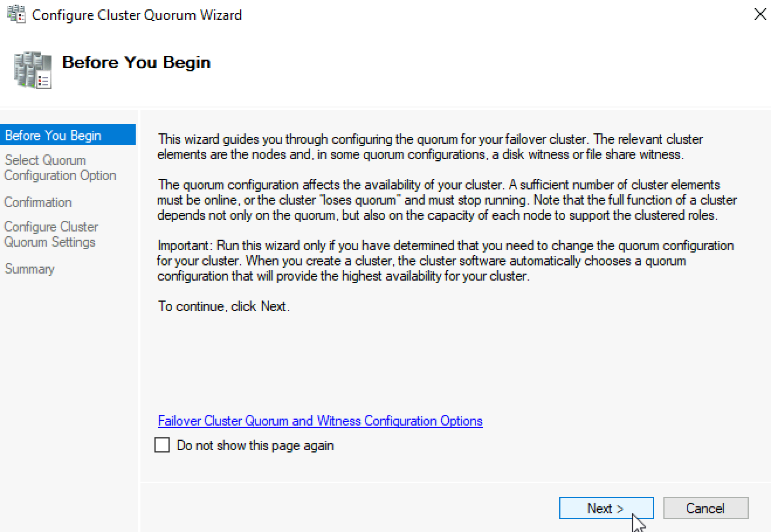Open the Confirmation step in sidebar
Image resolution: width=771 pixels, height=532 pixels.
click(38, 202)
